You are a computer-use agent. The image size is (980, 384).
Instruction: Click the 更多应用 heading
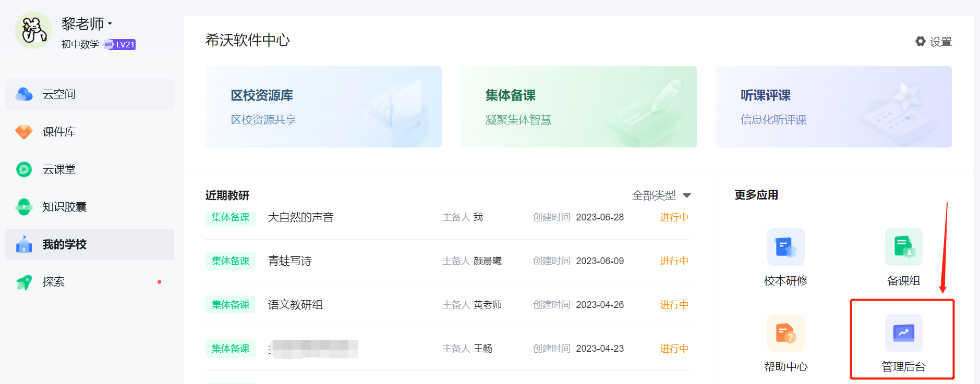(x=756, y=195)
